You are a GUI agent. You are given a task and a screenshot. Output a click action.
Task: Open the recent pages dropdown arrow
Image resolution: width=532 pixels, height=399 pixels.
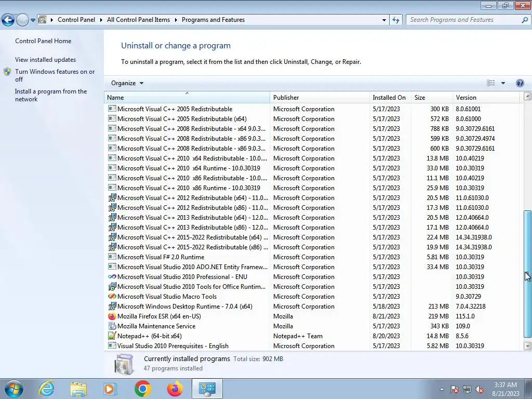[33, 20]
